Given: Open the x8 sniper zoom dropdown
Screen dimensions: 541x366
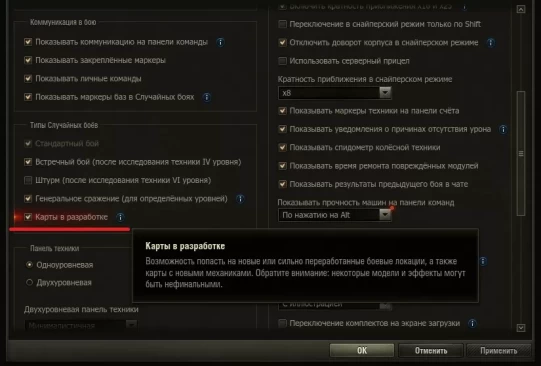Looking at the screenshot, I should click(x=335, y=93).
